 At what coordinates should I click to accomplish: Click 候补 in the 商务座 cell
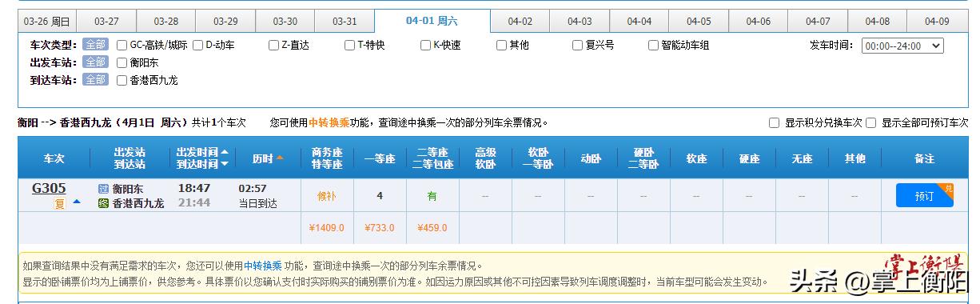pos(326,195)
